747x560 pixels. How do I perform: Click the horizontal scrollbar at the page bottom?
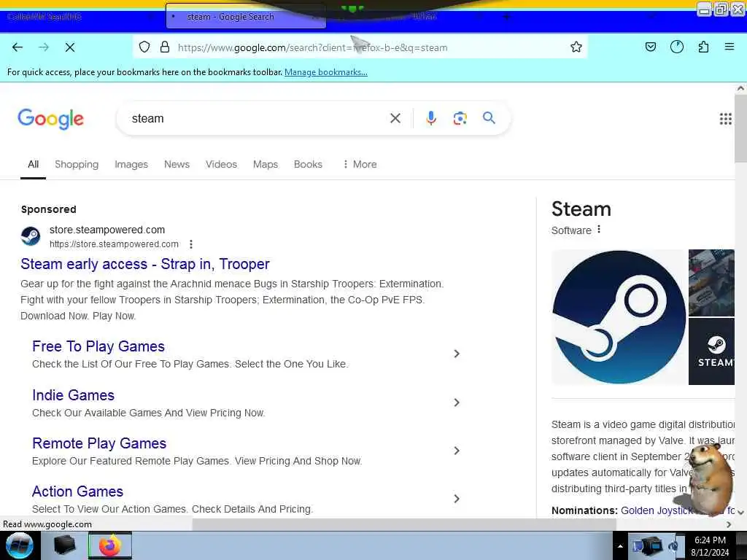[404, 524]
